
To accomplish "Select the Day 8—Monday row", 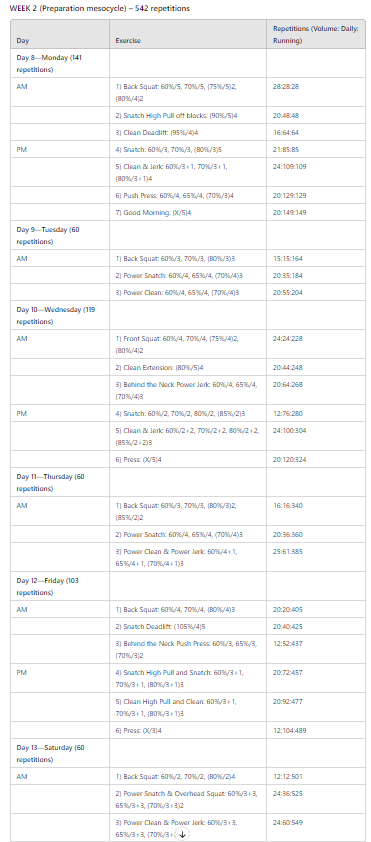I will coord(188,63).
